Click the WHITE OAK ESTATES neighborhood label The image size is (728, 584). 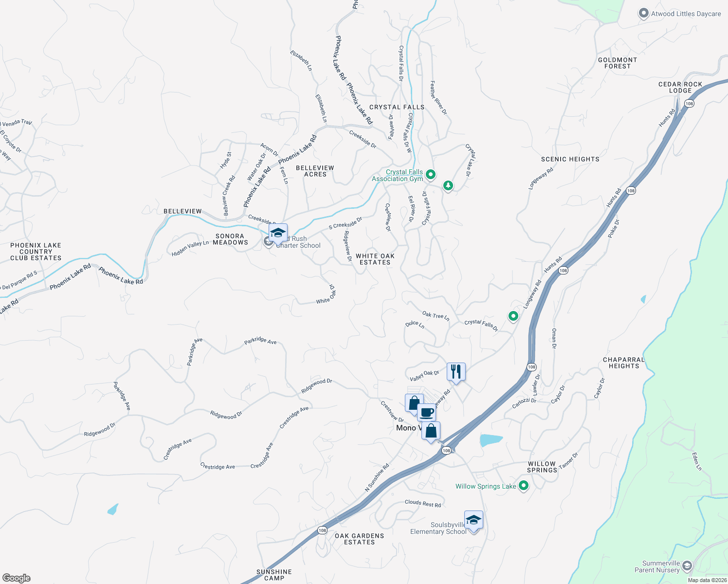(x=375, y=259)
